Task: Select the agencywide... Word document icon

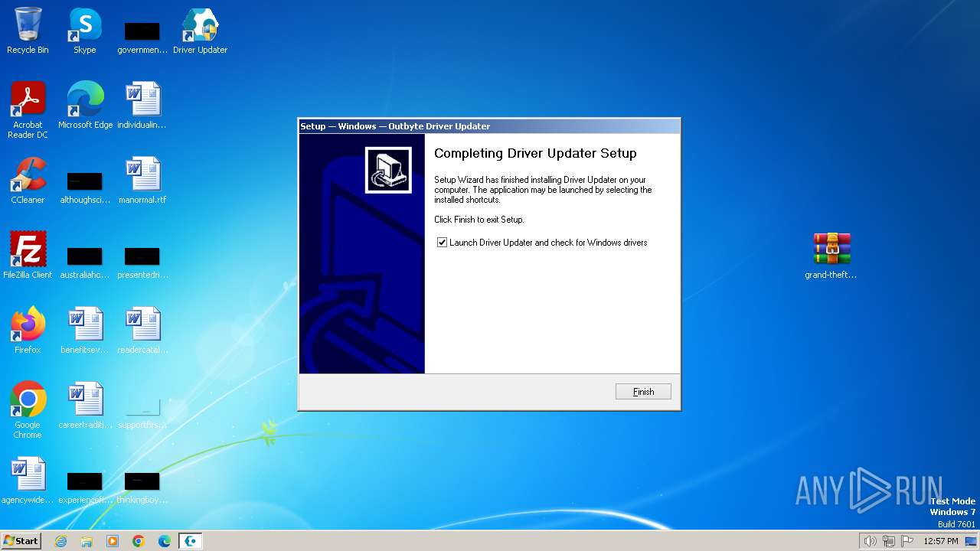Action: pos(28,481)
